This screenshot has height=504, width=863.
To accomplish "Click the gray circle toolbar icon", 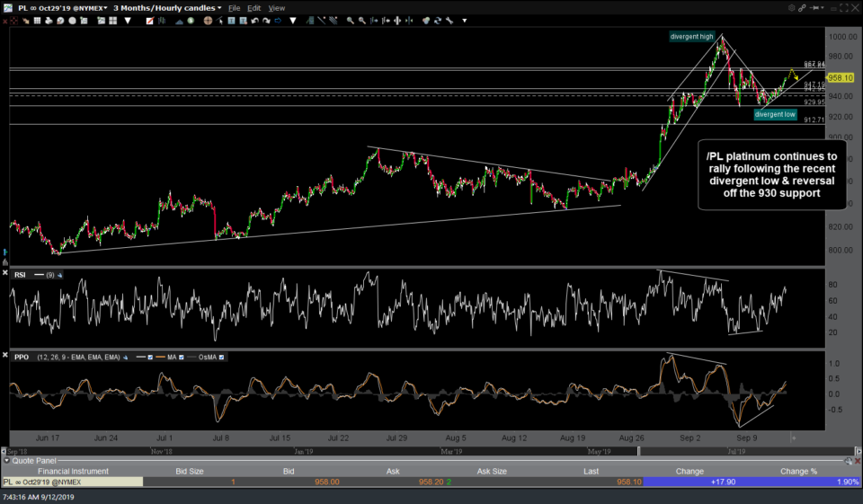I will coord(72,21).
